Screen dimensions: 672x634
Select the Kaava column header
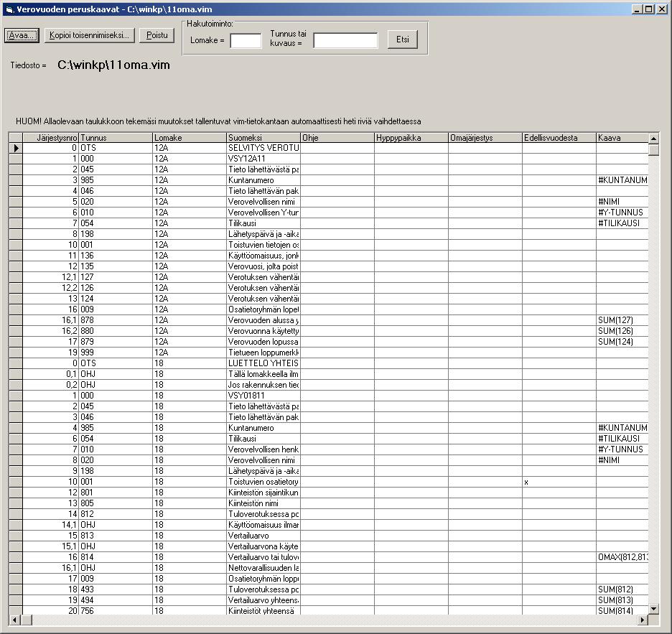coord(622,138)
